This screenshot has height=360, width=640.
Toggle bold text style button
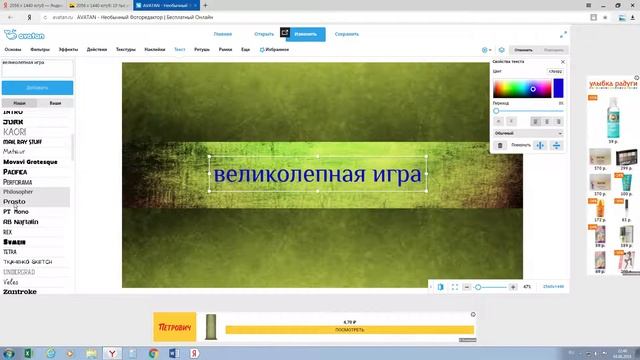[498, 121]
